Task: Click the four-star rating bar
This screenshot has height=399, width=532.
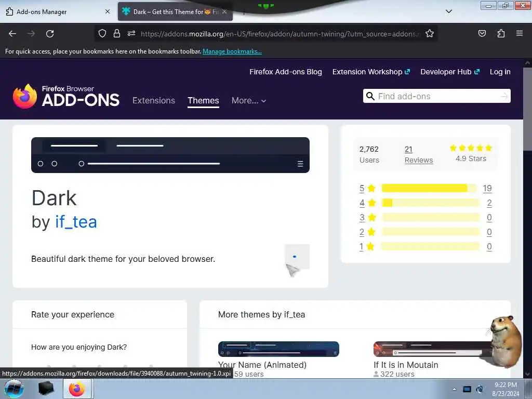Action: coord(430,203)
